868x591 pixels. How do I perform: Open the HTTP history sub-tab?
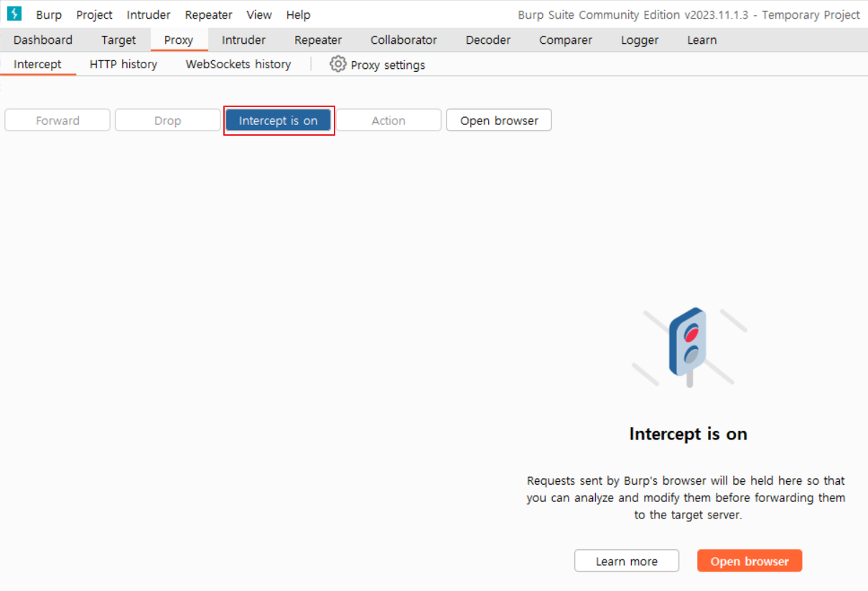point(123,64)
